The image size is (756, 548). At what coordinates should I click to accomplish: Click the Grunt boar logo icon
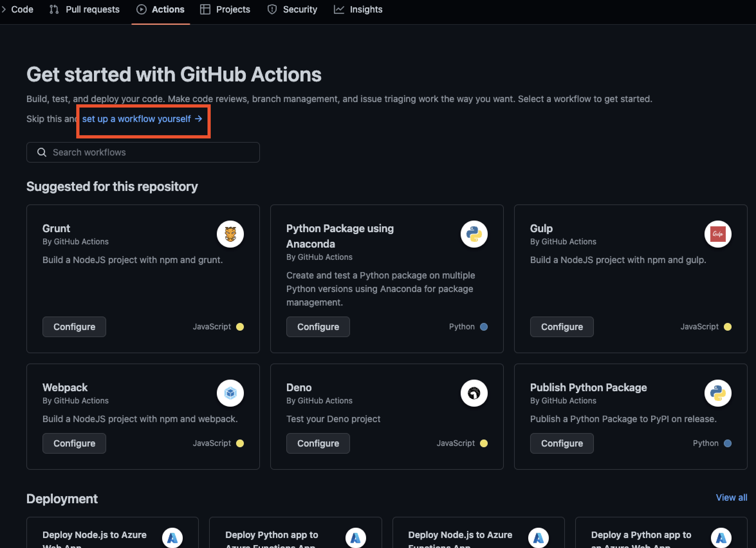pyautogui.click(x=230, y=234)
